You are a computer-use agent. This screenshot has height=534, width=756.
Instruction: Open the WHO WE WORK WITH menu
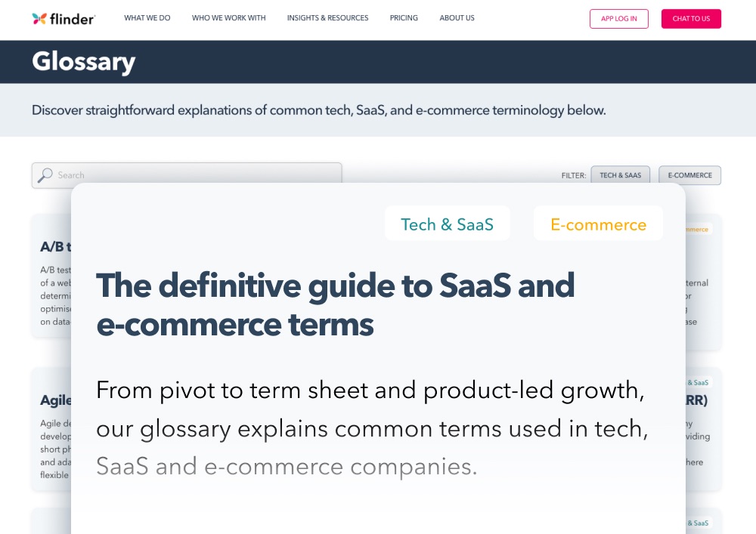click(228, 18)
